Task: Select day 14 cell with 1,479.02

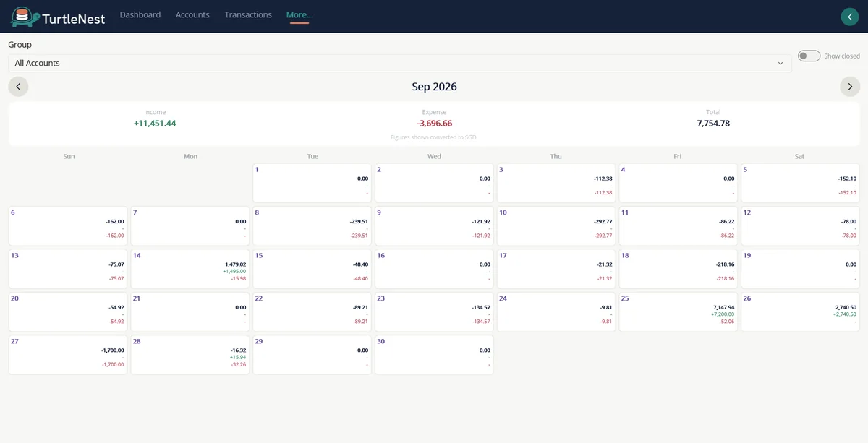Action: coord(190,269)
